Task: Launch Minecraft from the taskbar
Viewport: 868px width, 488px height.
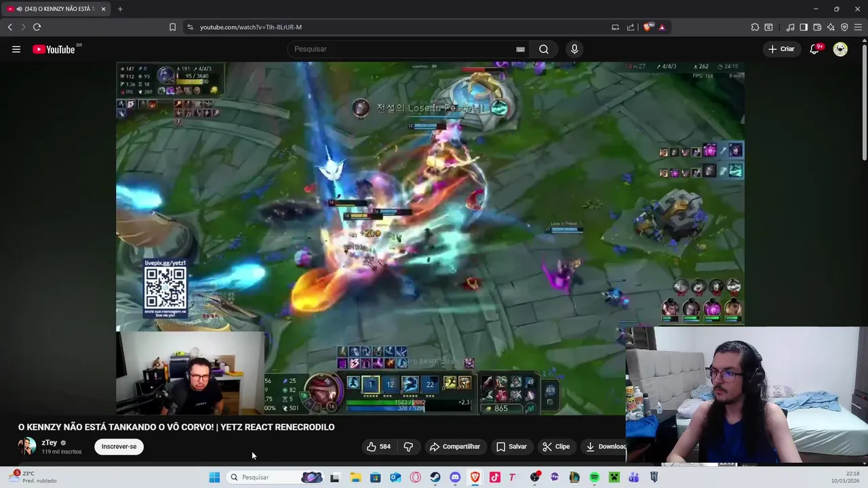Action: coord(614,477)
